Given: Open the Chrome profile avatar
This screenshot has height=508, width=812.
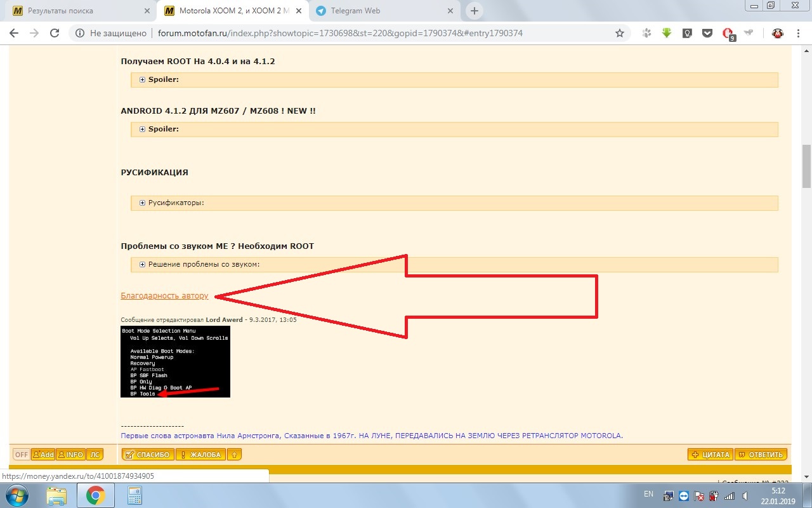Looking at the screenshot, I should coord(777,33).
